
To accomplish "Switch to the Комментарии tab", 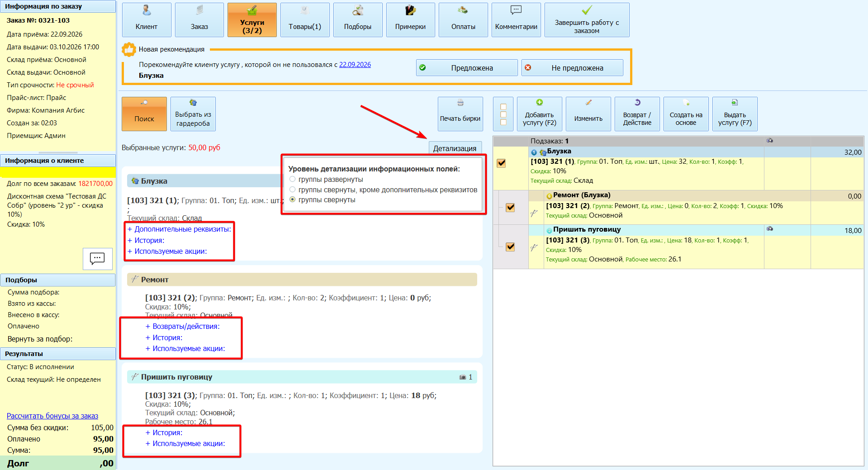I will coord(516,20).
